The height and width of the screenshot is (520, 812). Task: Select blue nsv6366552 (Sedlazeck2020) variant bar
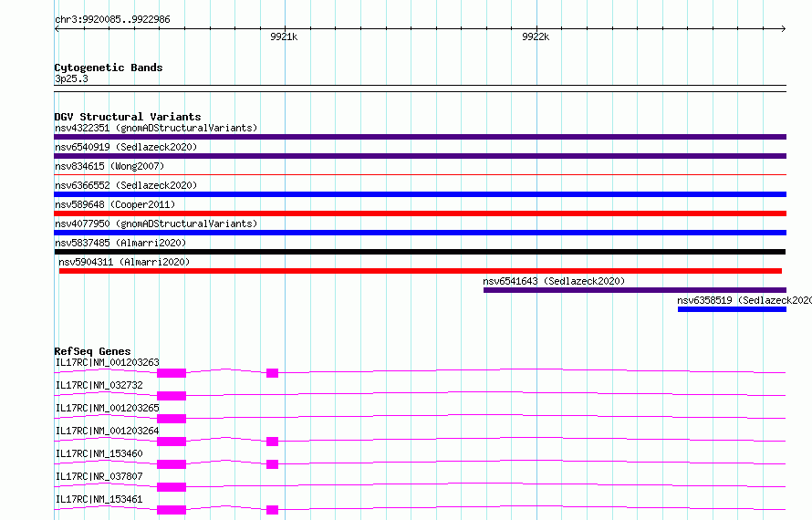pos(420,194)
